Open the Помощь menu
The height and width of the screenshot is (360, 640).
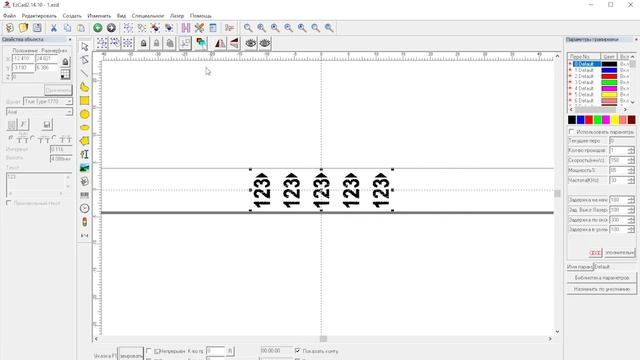tap(200, 16)
